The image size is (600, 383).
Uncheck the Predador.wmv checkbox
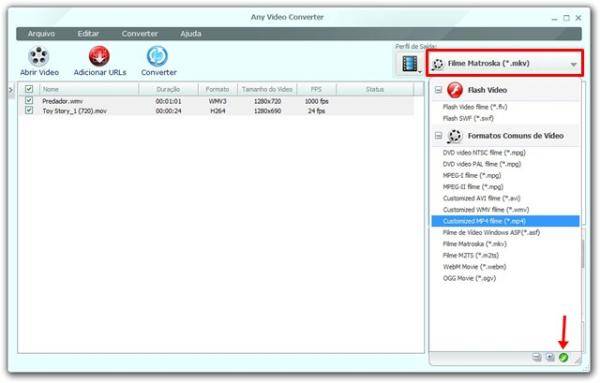click(x=29, y=100)
